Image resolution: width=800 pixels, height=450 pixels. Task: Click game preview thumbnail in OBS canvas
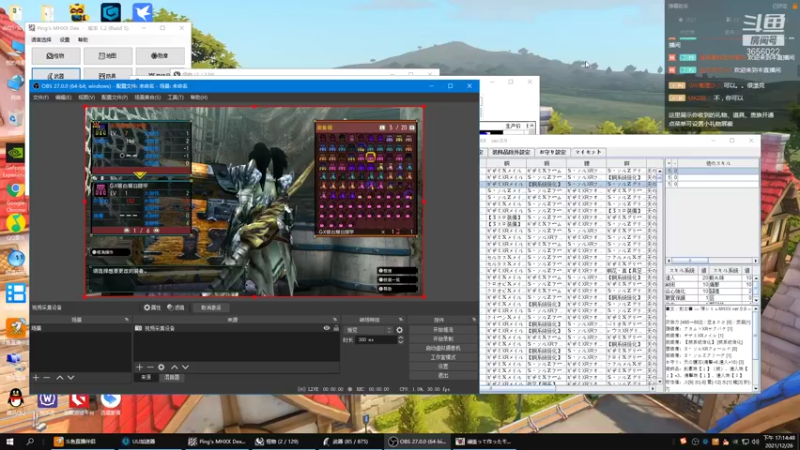(254, 202)
